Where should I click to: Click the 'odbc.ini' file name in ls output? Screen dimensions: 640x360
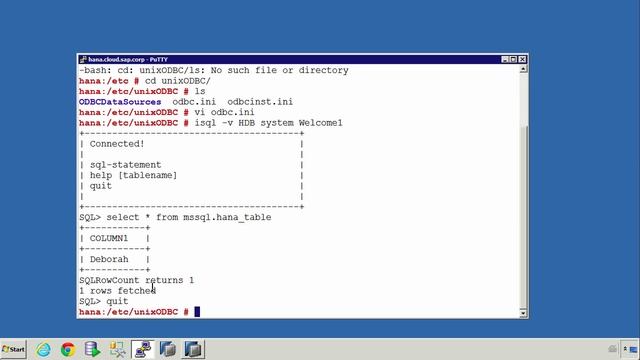coord(194,102)
